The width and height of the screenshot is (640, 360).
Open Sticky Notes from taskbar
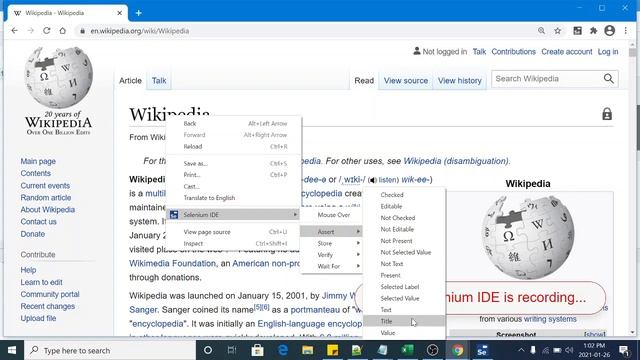click(x=333, y=350)
